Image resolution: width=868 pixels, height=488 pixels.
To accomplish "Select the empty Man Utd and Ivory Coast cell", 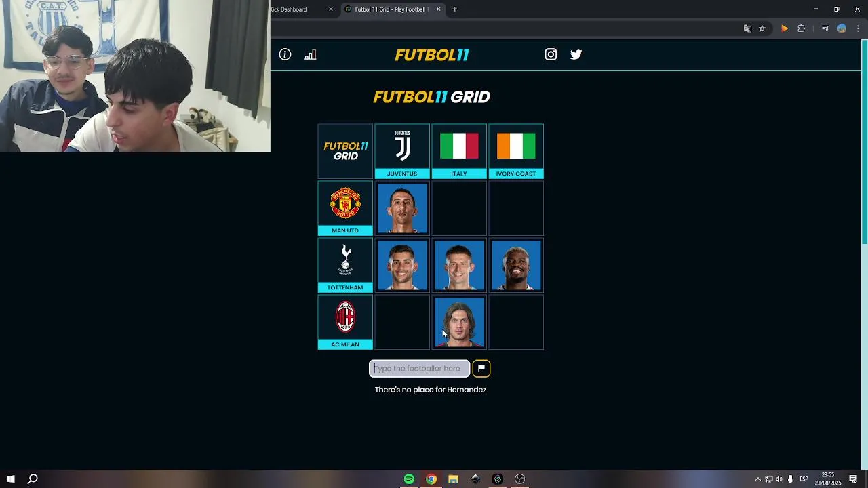I will click(x=516, y=208).
